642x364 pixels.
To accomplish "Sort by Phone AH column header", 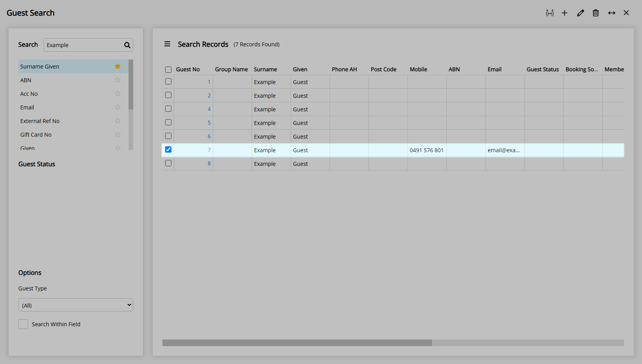I will click(x=344, y=69).
